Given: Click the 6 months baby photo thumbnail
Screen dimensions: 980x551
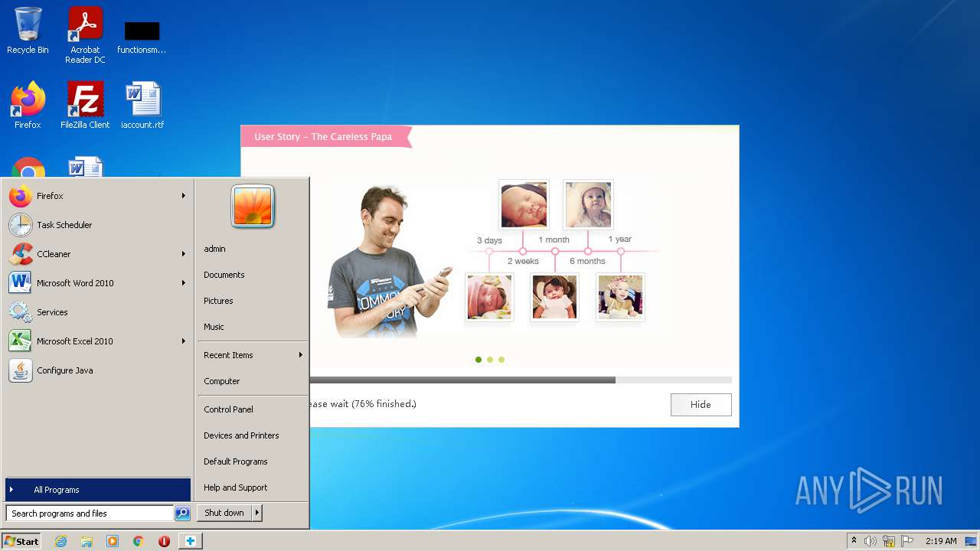Looking at the screenshot, I should tap(588, 204).
